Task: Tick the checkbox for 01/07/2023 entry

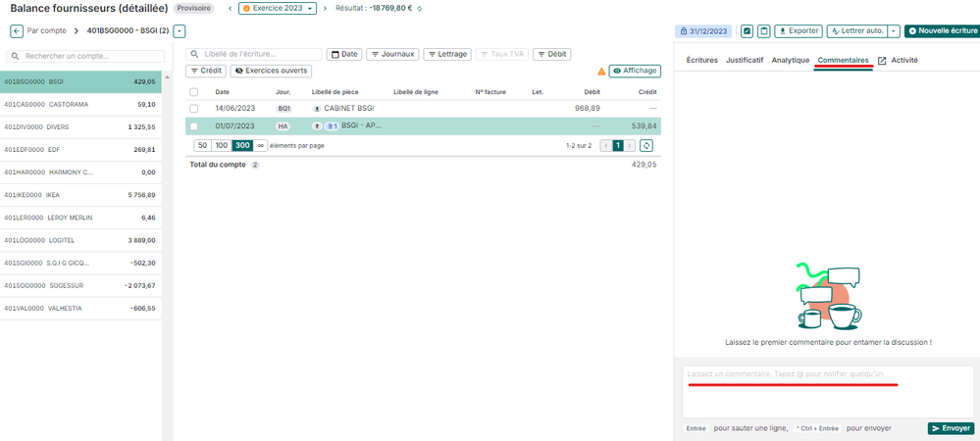Action: point(194,126)
